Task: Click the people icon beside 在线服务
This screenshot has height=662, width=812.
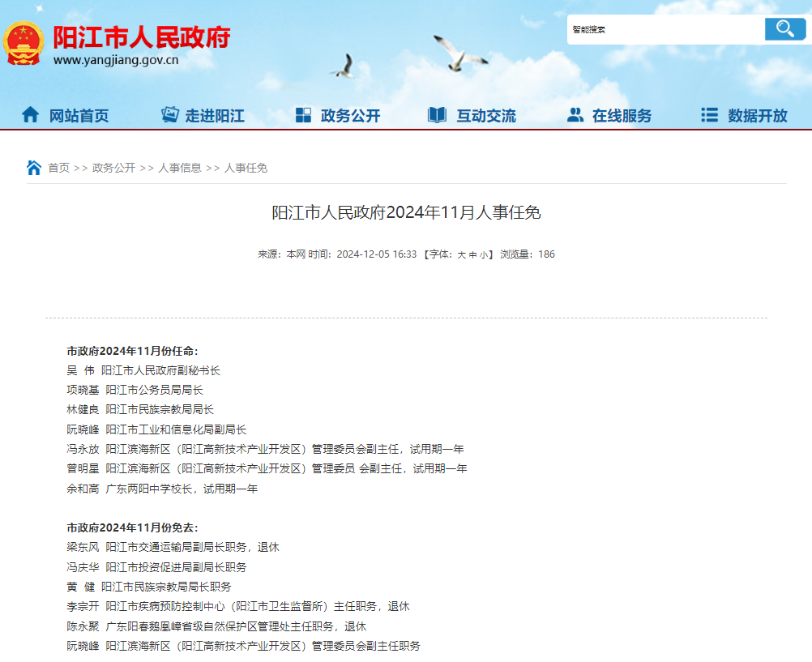Action: 575,115
